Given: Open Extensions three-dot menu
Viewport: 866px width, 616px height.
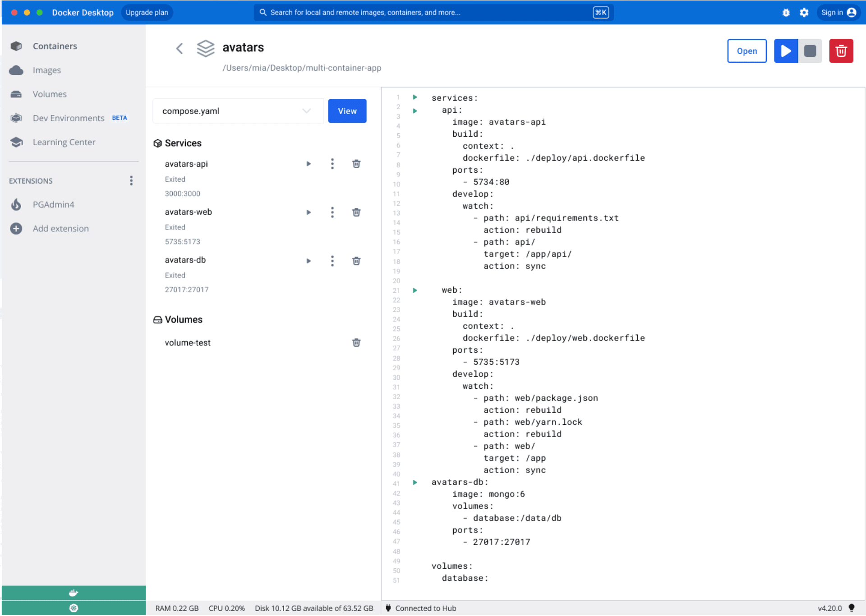Looking at the screenshot, I should 131,181.
